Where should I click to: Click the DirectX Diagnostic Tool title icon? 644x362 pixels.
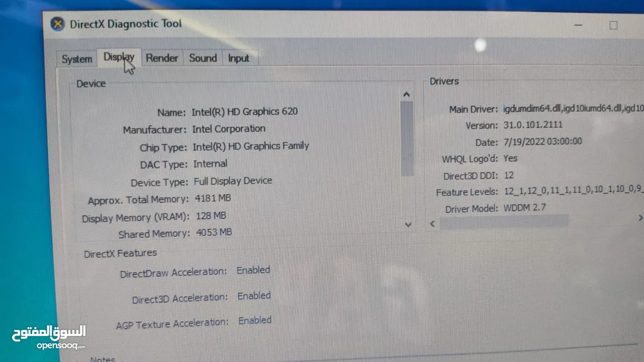[58, 24]
